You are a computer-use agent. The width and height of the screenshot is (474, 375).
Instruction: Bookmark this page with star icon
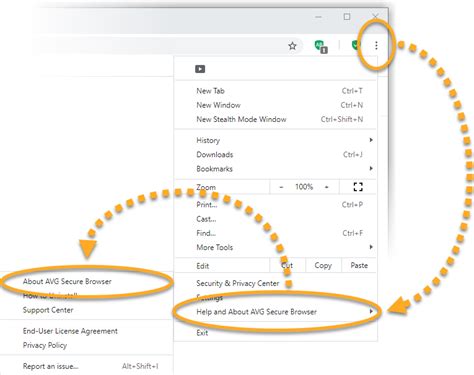tap(292, 46)
